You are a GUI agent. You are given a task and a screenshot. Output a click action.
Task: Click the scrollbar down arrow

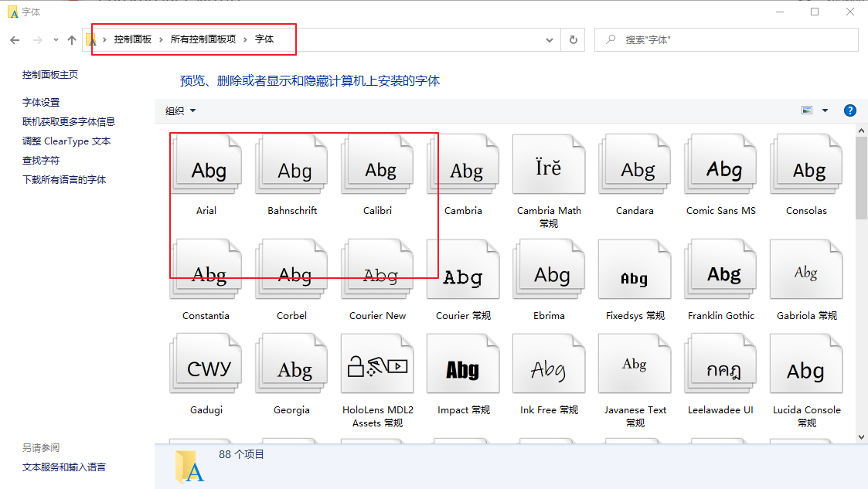[x=861, y=437]
